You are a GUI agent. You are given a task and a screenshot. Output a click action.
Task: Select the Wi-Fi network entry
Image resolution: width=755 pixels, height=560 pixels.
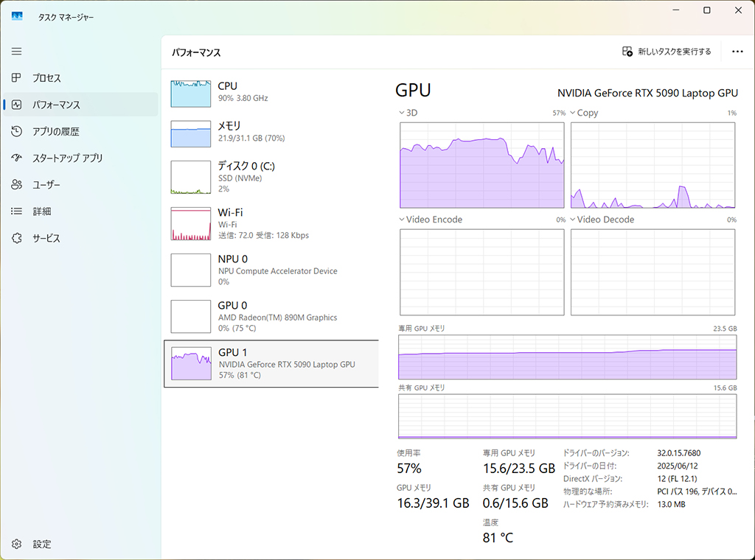pos(271,224)
